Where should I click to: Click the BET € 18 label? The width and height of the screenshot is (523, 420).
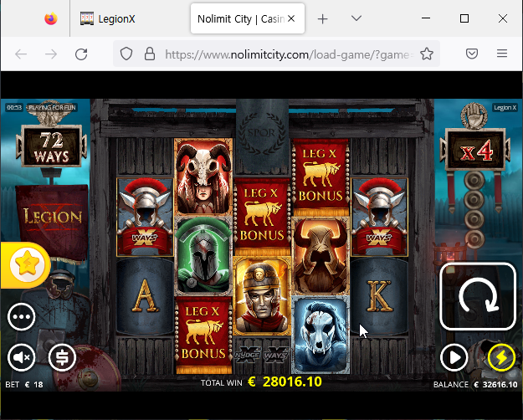24,385
